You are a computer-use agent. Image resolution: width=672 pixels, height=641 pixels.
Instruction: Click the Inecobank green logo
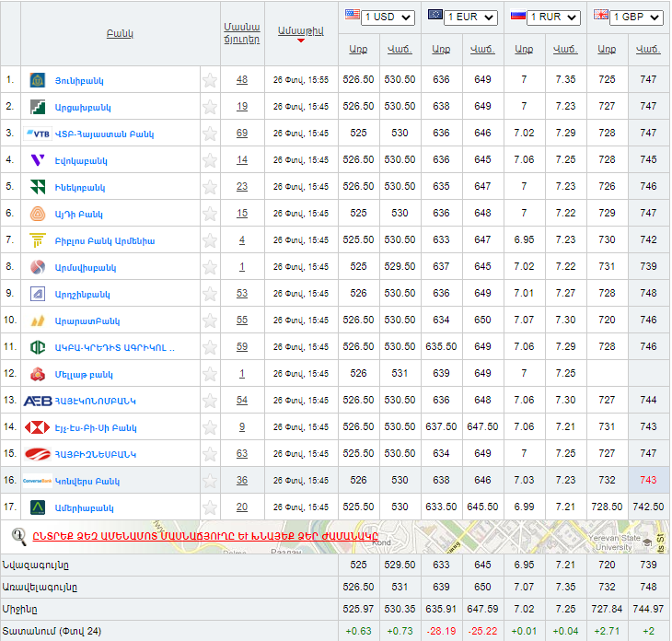[x=38, y=187]
